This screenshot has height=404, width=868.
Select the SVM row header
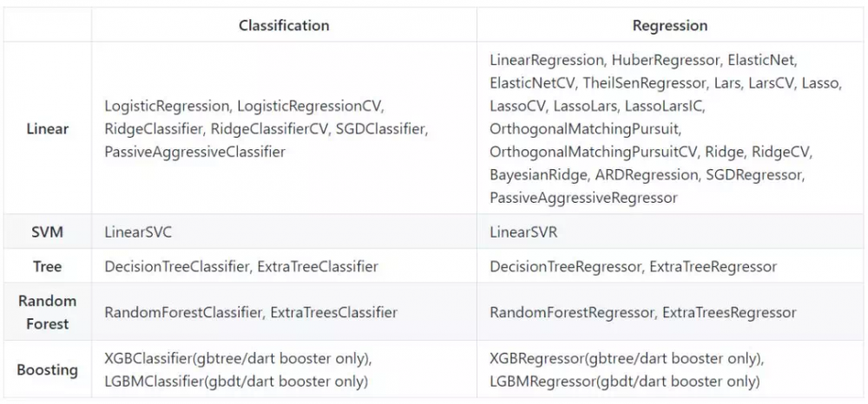(48, 233)
